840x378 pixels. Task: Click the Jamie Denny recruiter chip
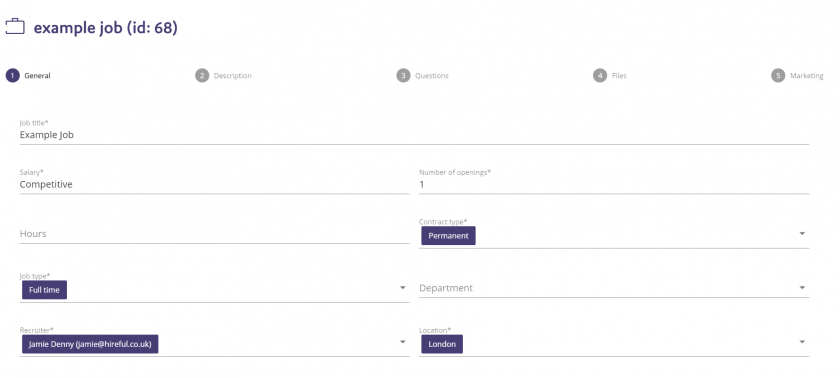(90, 344)
